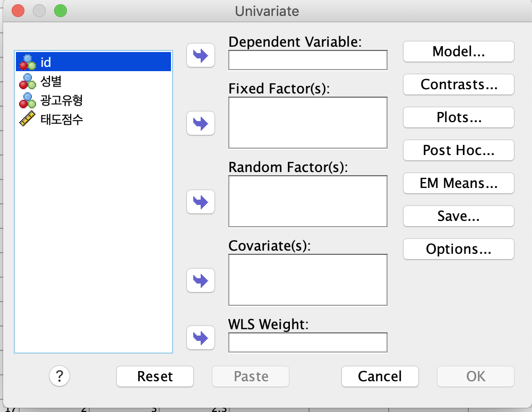
Task: Open the EM Means... dialog
Action: click(x=459, y=183)
